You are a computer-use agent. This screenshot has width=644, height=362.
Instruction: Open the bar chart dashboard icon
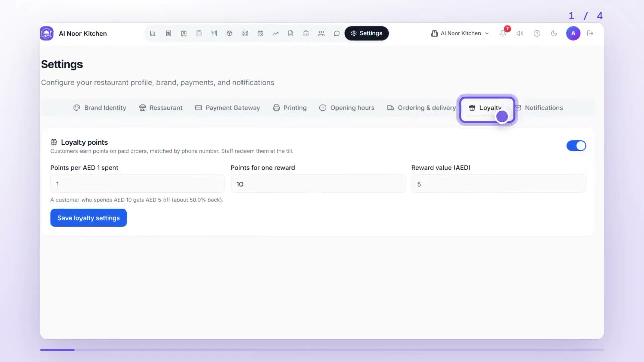coord(153,33)
